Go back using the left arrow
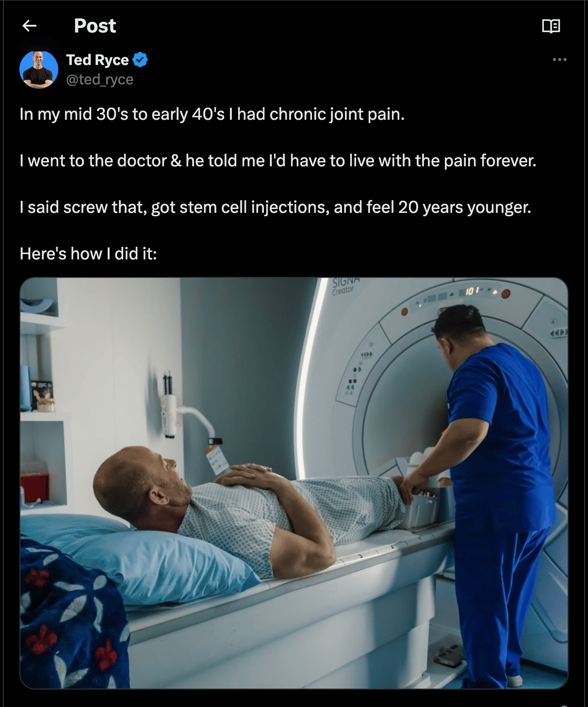588x707 pixels. (x=30, y=26)
